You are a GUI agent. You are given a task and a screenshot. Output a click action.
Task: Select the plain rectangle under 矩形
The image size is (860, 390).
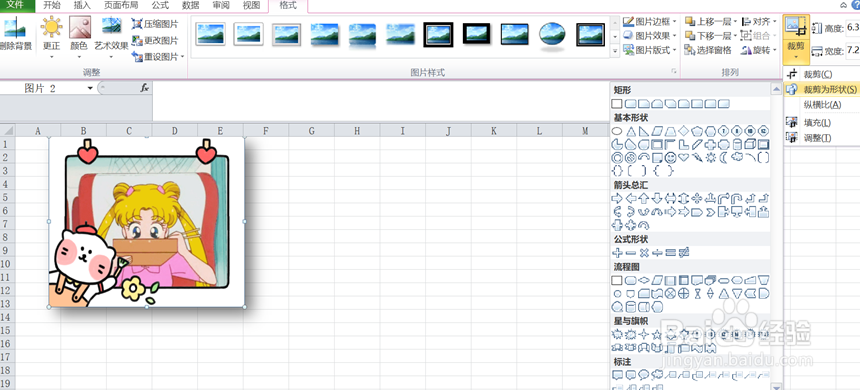pyautogui.click(x=617, y=104)
